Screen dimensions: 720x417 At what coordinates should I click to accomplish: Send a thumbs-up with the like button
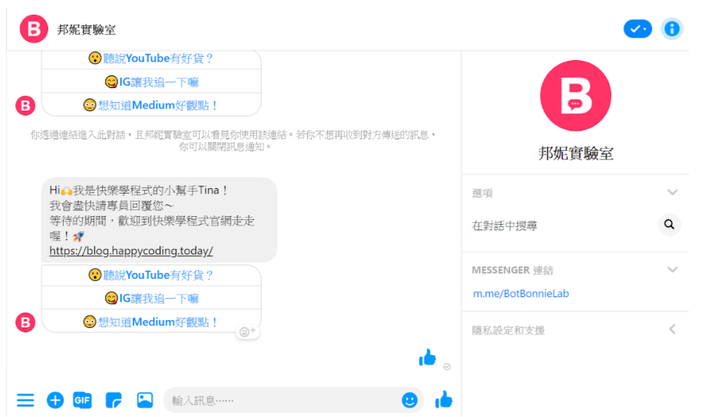point(444,400)
